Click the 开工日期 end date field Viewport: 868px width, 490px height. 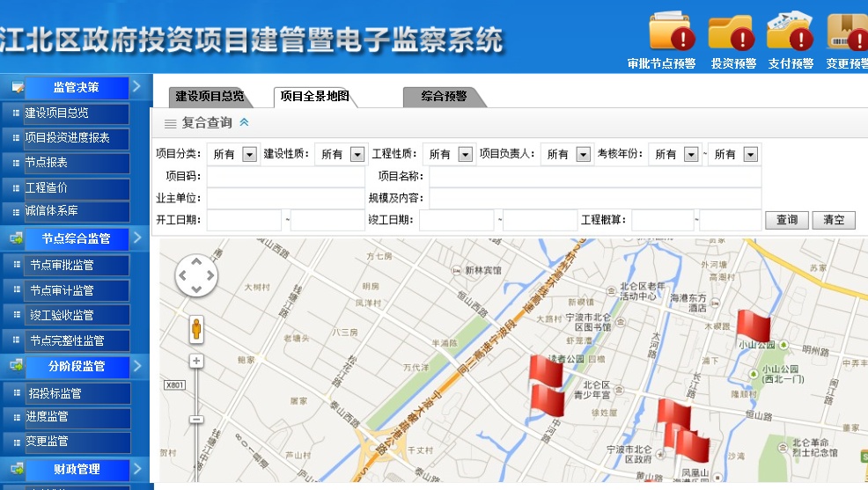(327, 220)
